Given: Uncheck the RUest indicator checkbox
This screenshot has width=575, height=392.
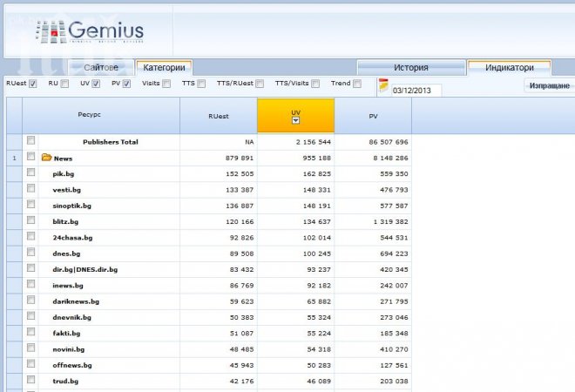Looking at the screenshot, I should pos(33,84).
